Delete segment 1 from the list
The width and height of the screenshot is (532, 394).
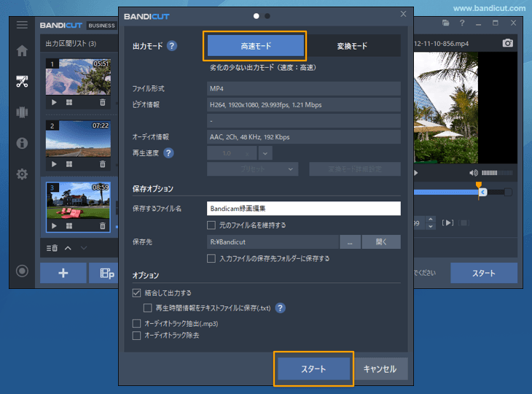pos(103,102)
